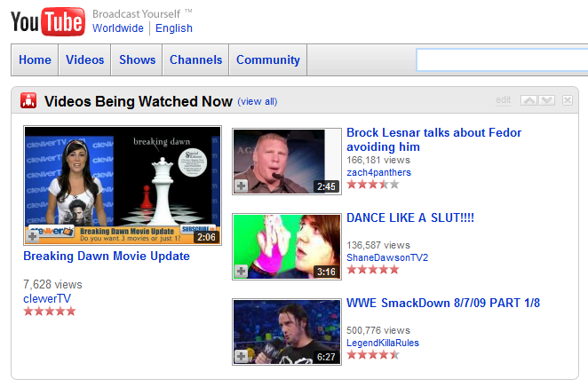Click the Worldwide location link
This screenshot has width=588, height=387.
click(118, 28)
